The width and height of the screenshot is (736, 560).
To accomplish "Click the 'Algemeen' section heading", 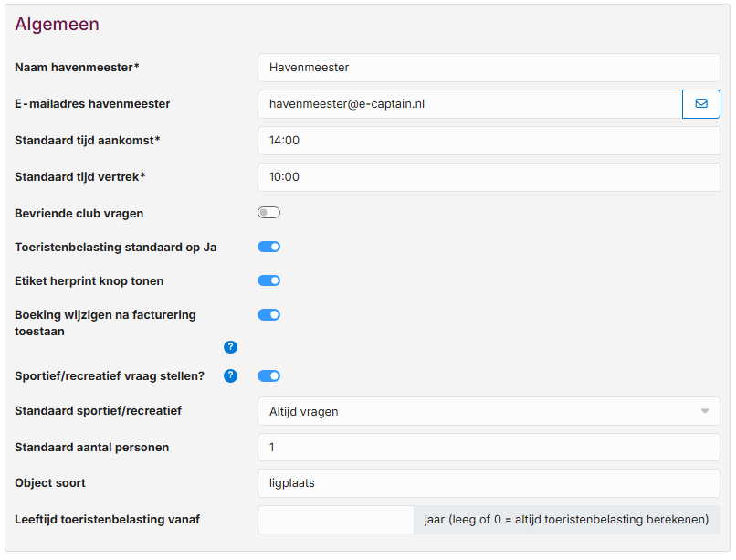I will 57,25.
